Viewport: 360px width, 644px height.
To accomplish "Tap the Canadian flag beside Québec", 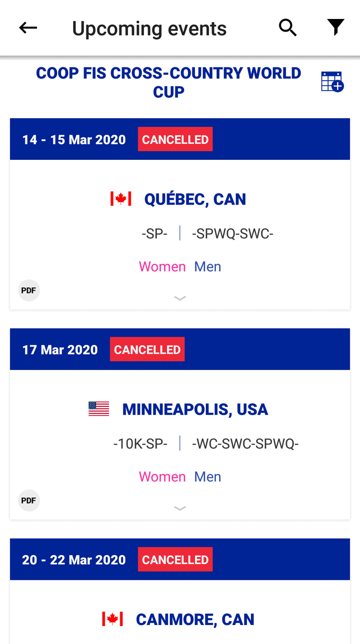I will (121, 199).
